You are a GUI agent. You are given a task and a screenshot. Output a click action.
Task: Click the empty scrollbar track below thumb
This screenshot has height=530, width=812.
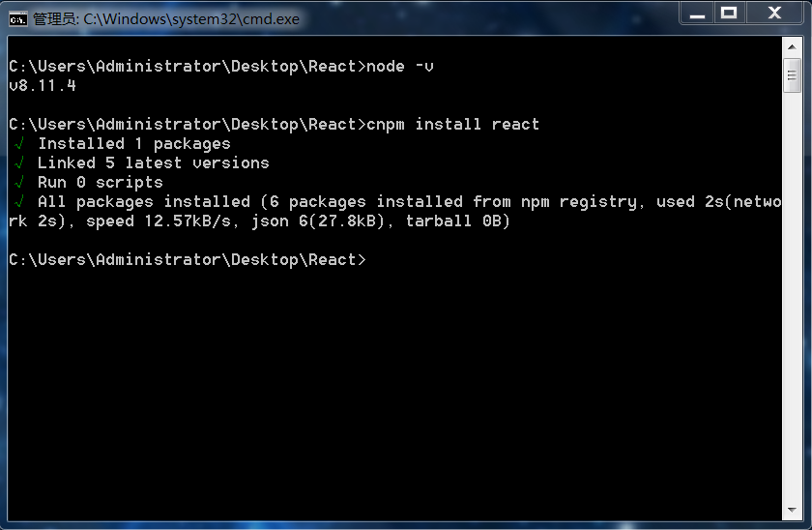click(x=792, y=295)
